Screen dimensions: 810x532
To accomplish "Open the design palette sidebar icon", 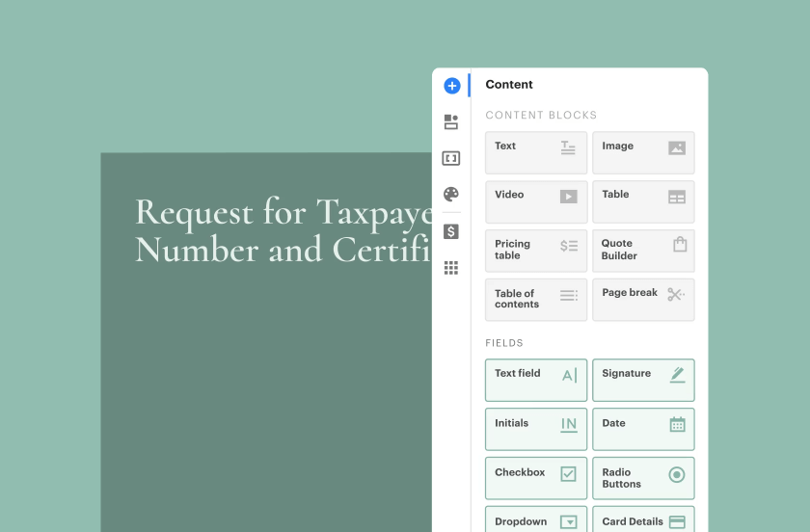I will click(451, 194).
